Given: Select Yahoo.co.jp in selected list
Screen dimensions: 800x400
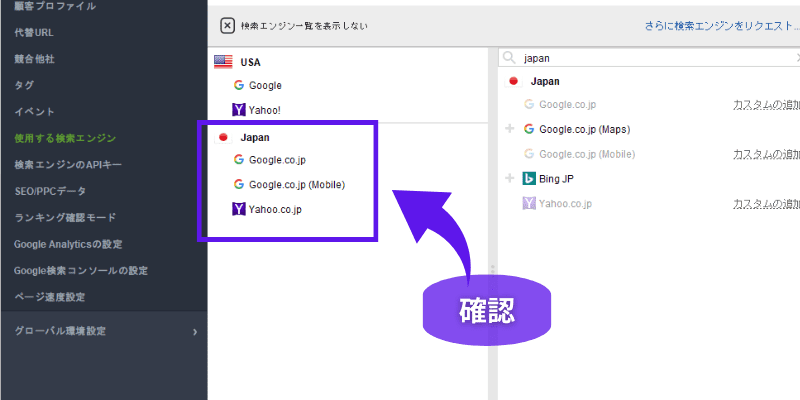Looking at the screenshot, I should click(x=275, y=209).
